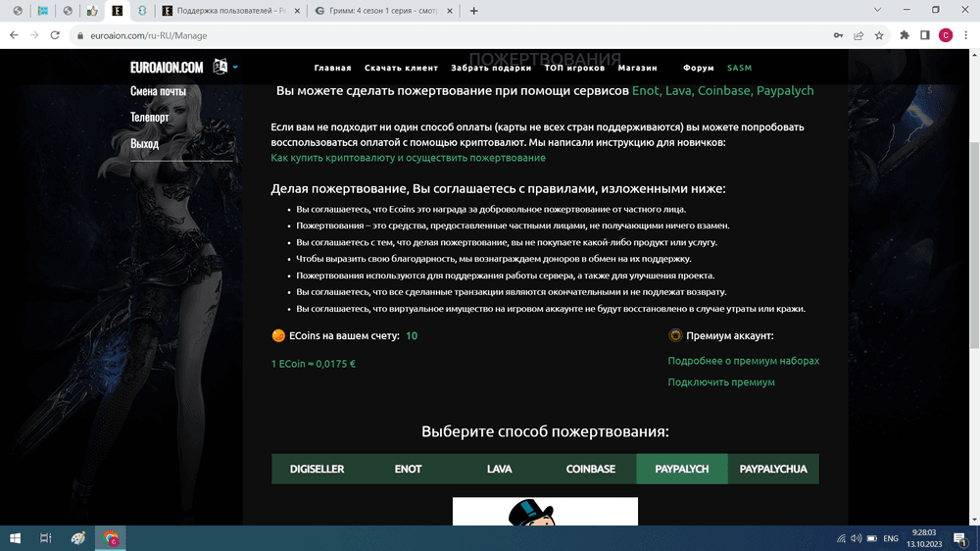Expand the language dropdown next to the logo

click(x=235, y=68)
